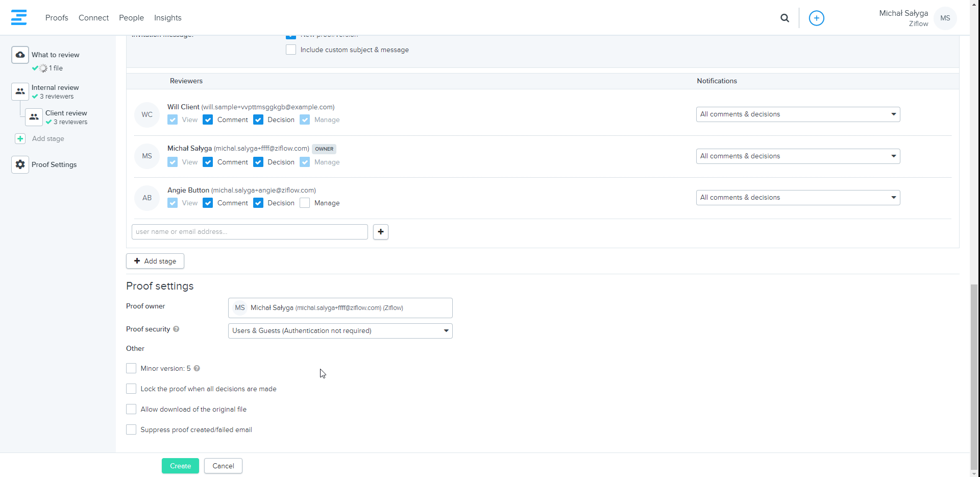The image size is (980, 477).
Task: Select the Client review stage icon
Action: (34, 117)
